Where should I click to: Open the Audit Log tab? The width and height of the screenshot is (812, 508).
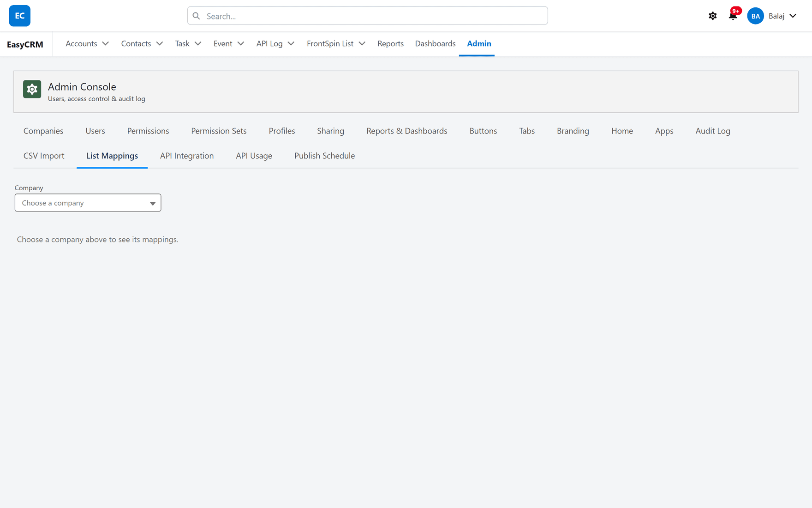coord(713,131)
